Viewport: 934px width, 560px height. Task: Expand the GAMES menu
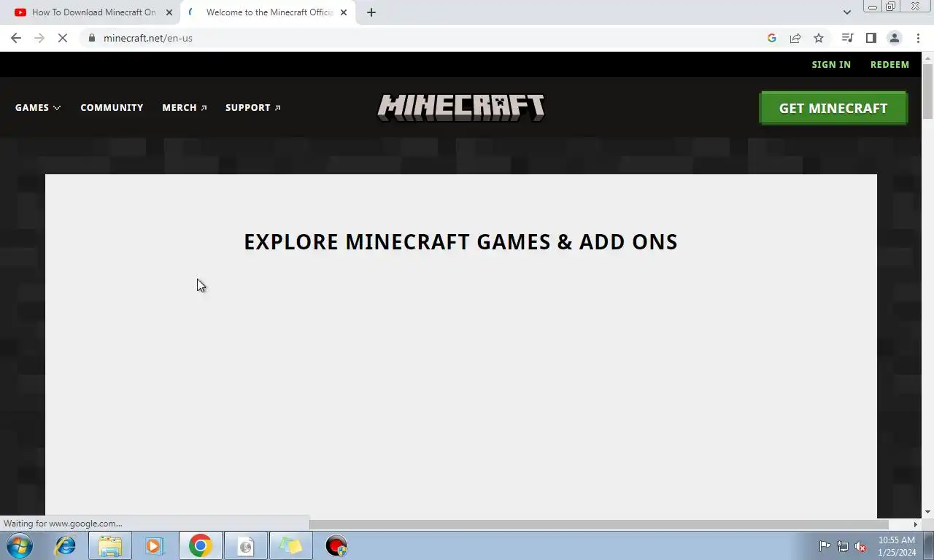coord(38,107)
